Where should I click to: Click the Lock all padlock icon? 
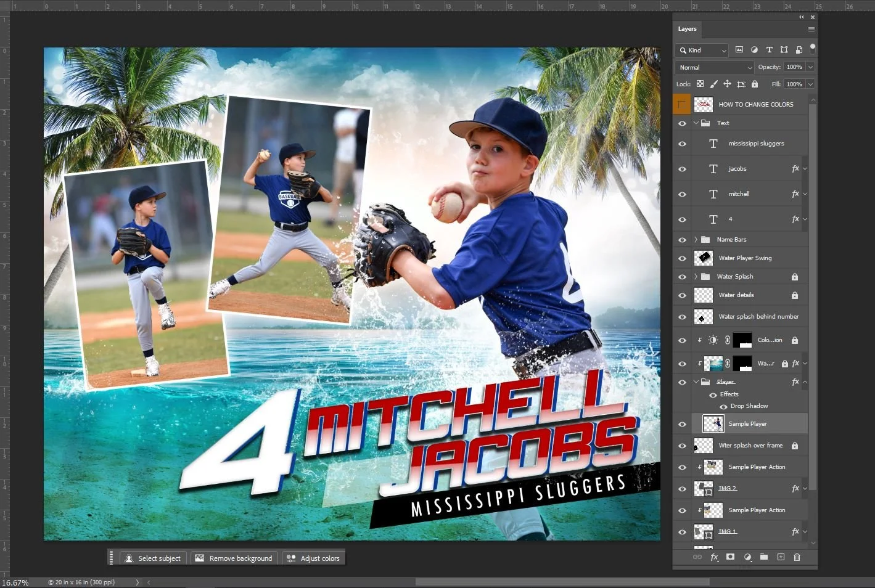754,84
